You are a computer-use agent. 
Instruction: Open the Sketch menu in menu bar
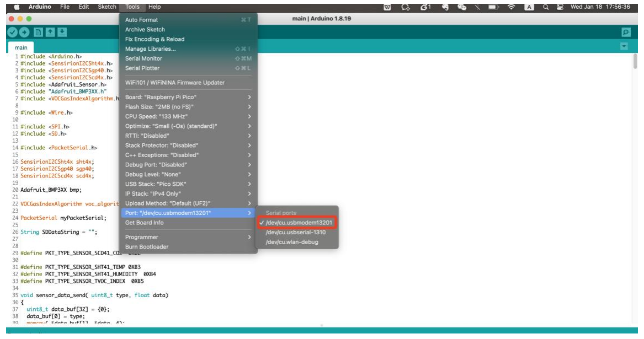point(106,7)
